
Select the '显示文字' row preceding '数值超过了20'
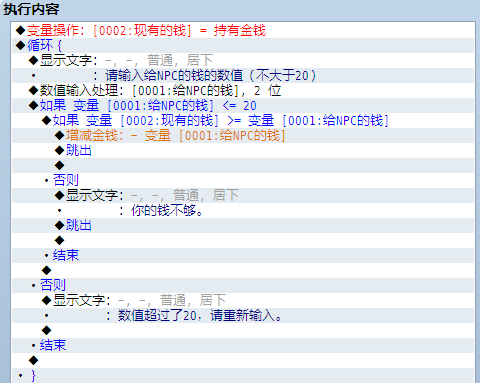tap(243, 300)
